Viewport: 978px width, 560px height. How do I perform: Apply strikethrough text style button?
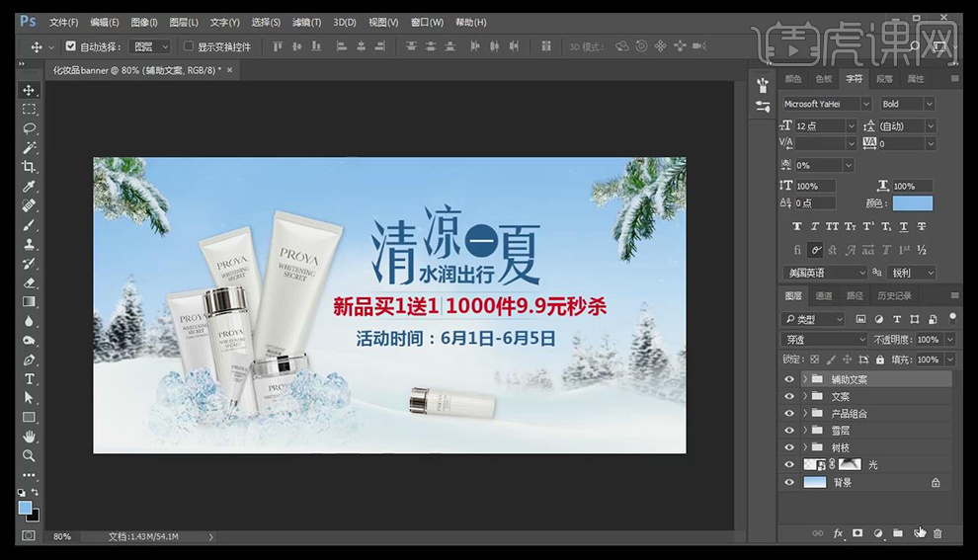(922, 226)
